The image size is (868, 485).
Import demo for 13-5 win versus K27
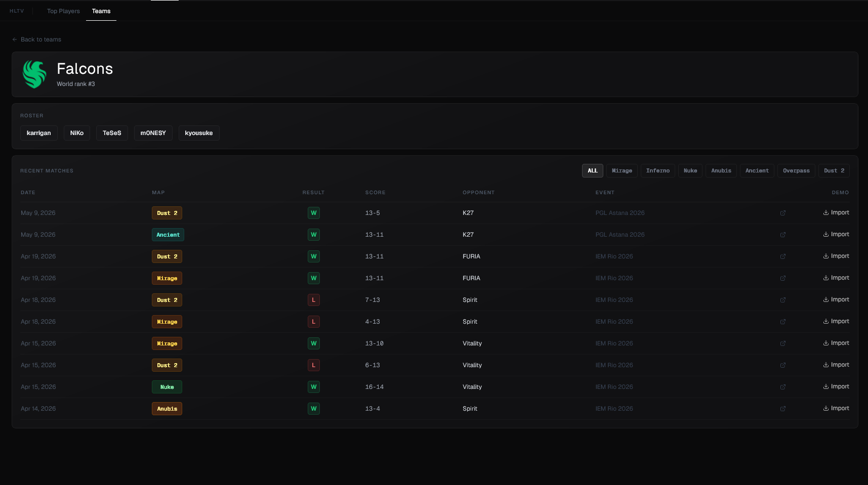tap(836, 212)
